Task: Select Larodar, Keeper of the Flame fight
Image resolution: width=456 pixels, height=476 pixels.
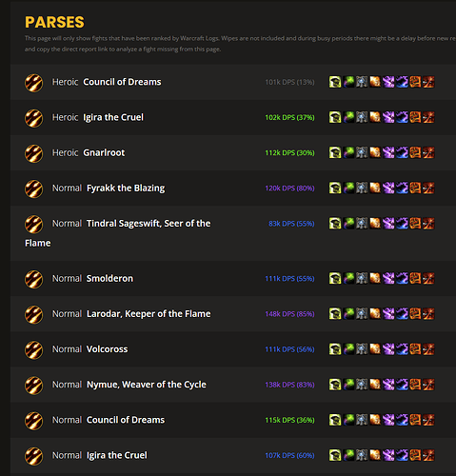Action: click(x=149, y=313)
